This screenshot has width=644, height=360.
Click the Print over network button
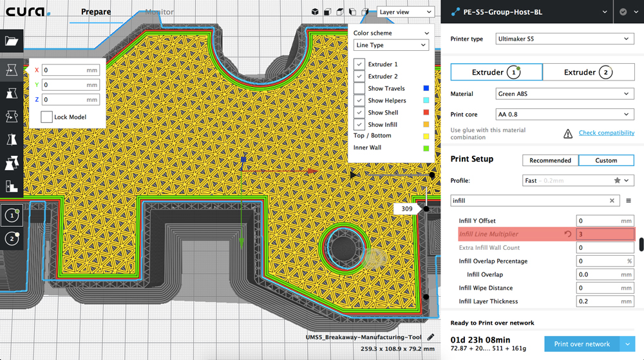point(582,344)
